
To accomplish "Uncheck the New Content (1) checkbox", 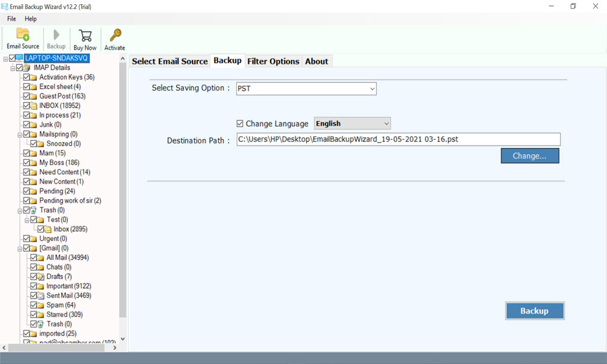I will pyautogui.click(x=26, y=181).
